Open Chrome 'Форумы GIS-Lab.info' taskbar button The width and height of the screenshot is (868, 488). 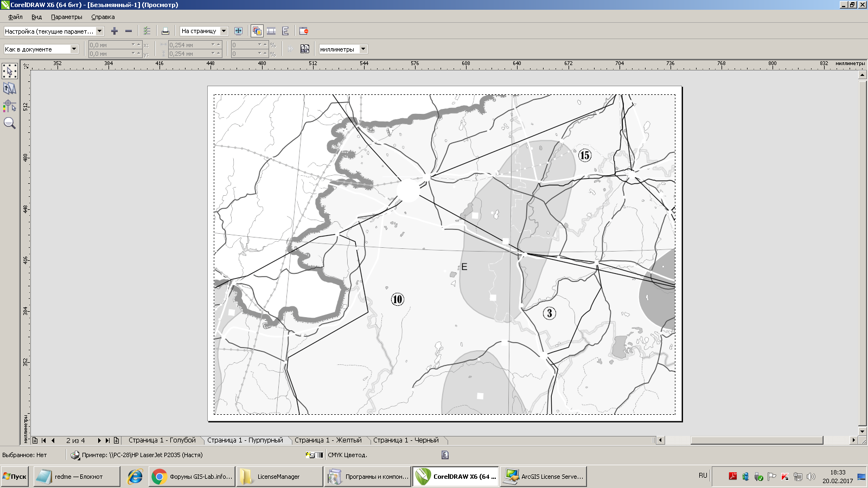pos(192,477)
